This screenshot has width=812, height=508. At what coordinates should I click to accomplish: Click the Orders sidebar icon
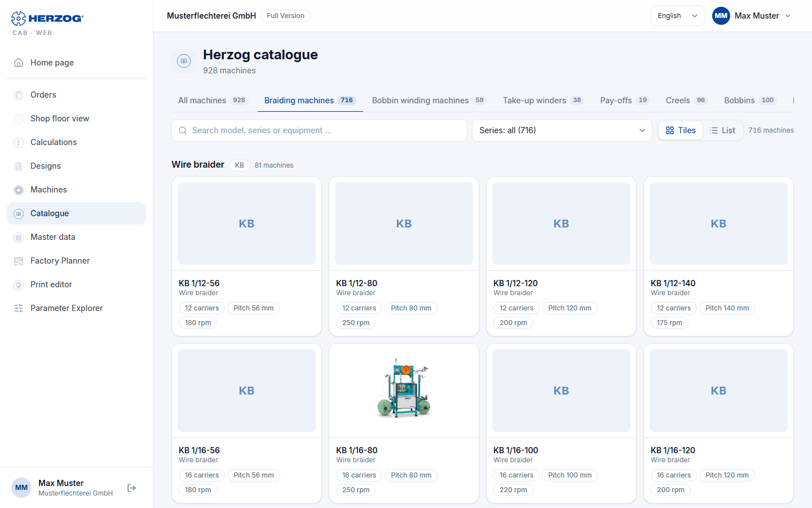coord(19,95)
